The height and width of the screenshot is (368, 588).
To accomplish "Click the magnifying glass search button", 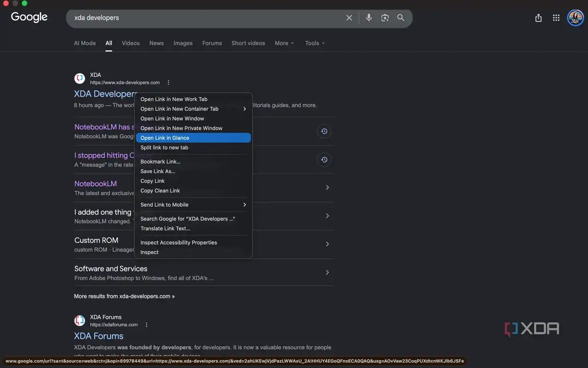I will click(401, 18).
